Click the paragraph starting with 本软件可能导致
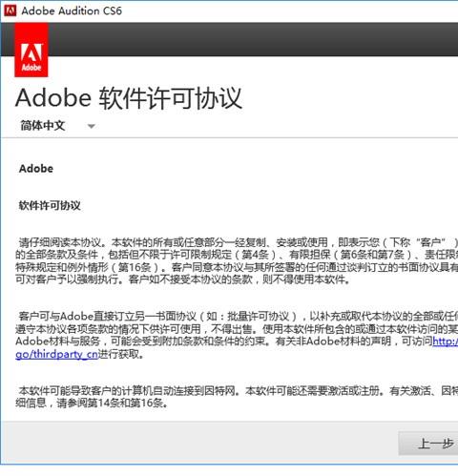The image size is (458, 476). click(237, 397)
